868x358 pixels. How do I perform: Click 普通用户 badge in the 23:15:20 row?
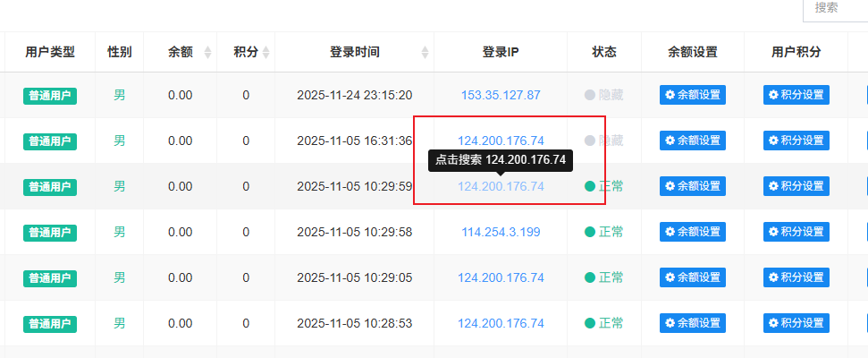point(50,96)
